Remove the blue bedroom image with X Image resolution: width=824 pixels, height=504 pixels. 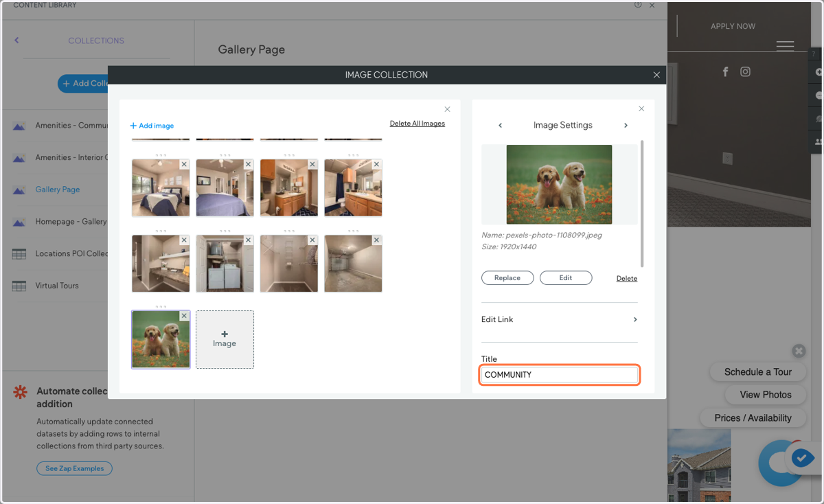(x=184, y=165)
